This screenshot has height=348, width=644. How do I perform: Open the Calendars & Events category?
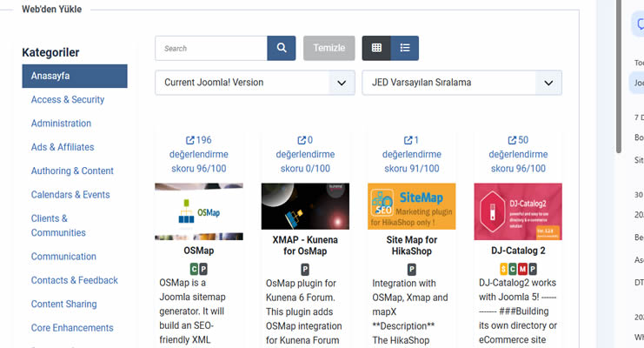pyautogui.click(x=70, y=195)
